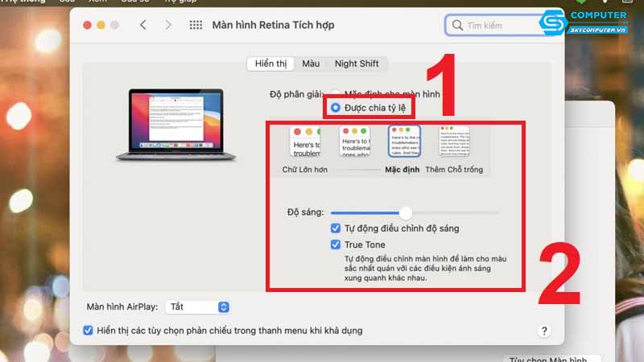Image resolution: width=644 pixels, height=362 pixels.
Task: Click the help question mark button
Action: (544, 331)
